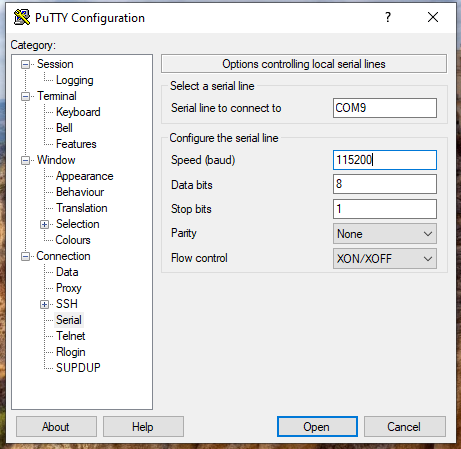Click the 'Flow control' label

199,258
